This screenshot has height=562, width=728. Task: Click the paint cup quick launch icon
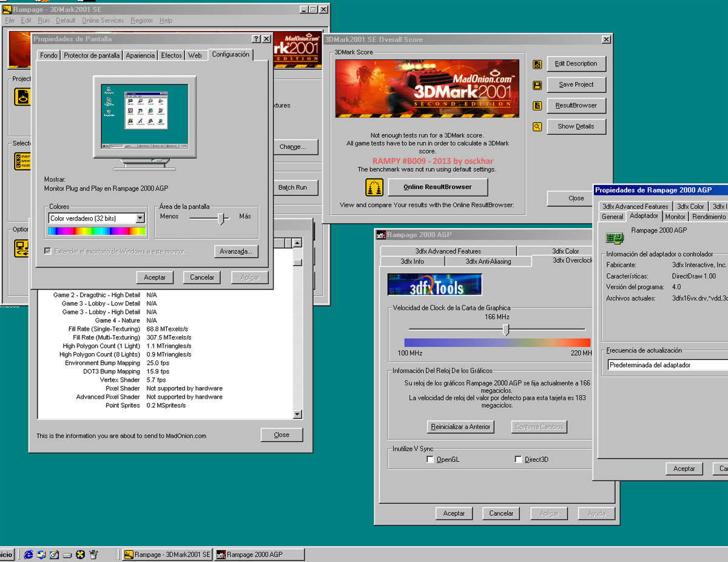(x=93, y=554)
